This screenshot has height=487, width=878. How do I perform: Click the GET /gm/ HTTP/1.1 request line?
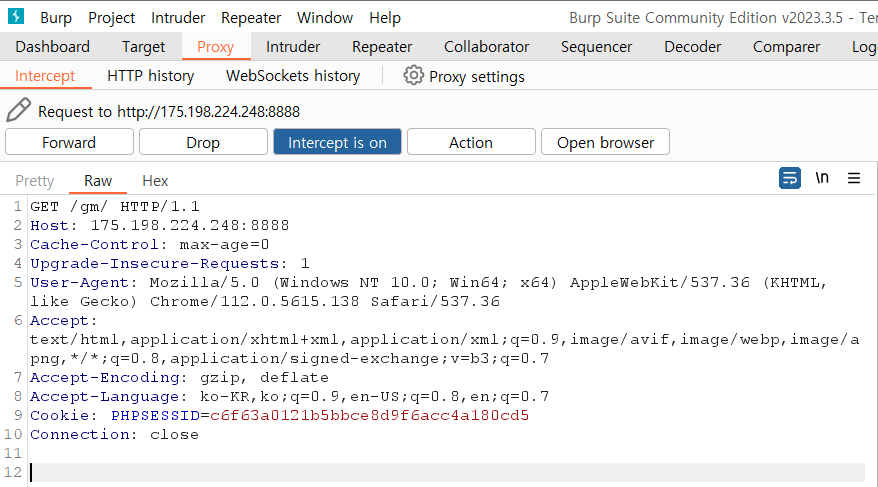coord(115,207)
